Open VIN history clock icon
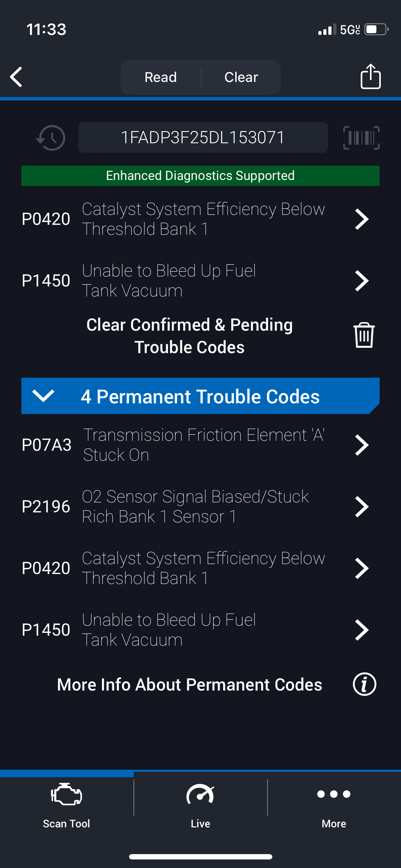Screen dimensions: 401x868 [x=51, y=138]
